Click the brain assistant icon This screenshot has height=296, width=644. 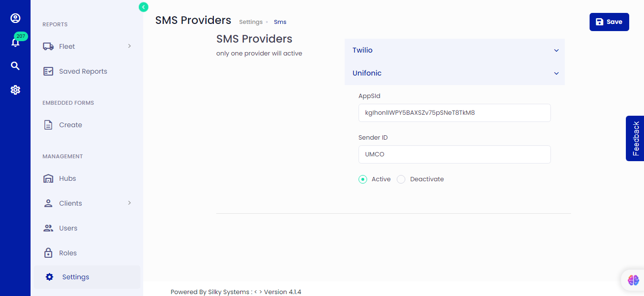click(x=633, y=280)
